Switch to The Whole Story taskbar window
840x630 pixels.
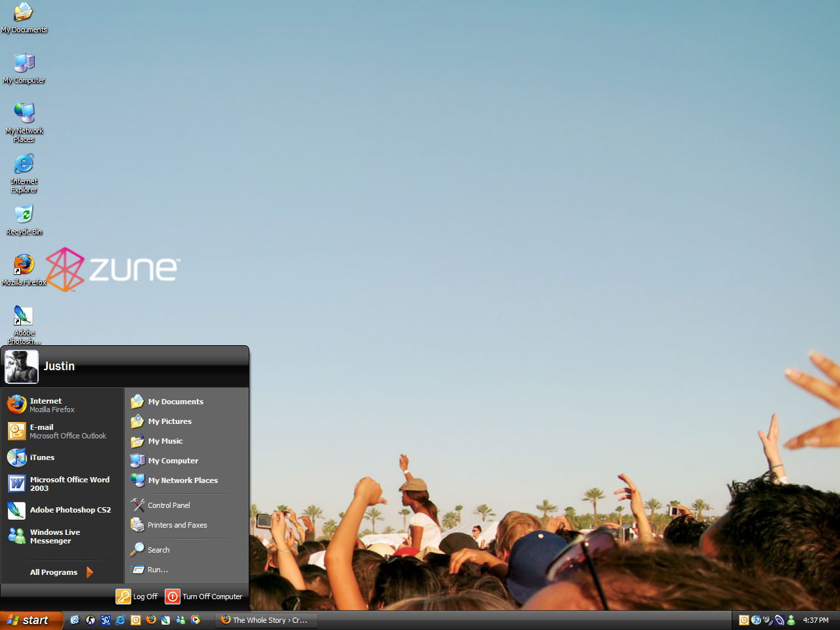click(266, 619)
